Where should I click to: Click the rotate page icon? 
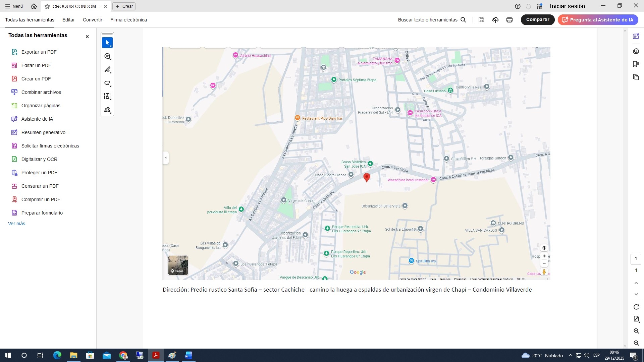pos(636,307)
